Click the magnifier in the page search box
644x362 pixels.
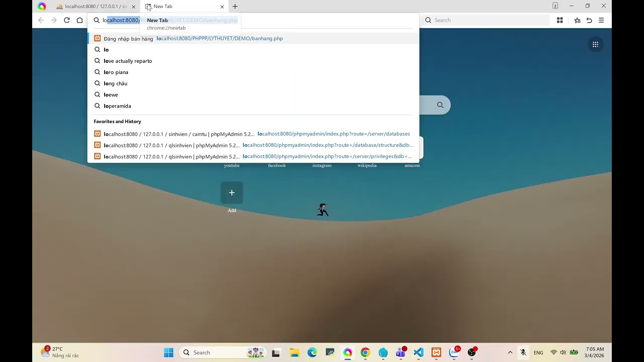(440, 105)
